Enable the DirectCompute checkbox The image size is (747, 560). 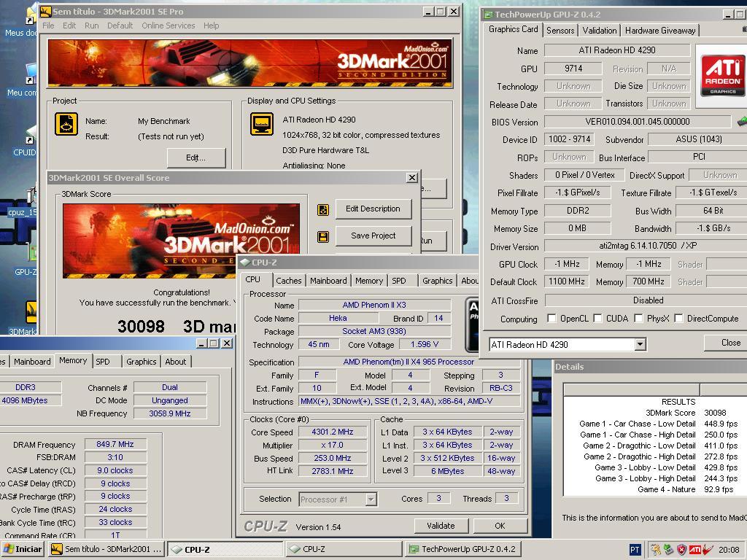(679, 318)
